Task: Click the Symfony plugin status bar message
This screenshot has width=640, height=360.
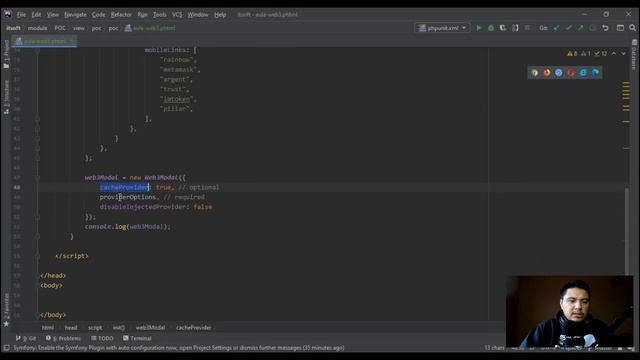Action: click(x=179, y=348)
